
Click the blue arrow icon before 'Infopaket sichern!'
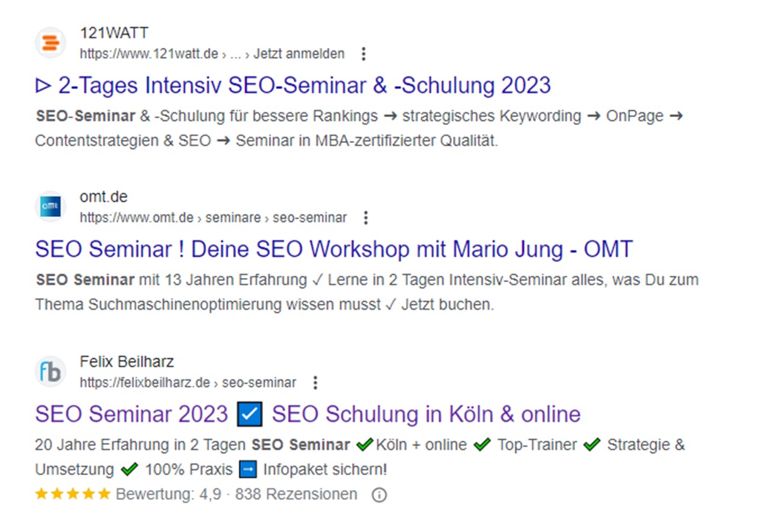coord(247,469)
